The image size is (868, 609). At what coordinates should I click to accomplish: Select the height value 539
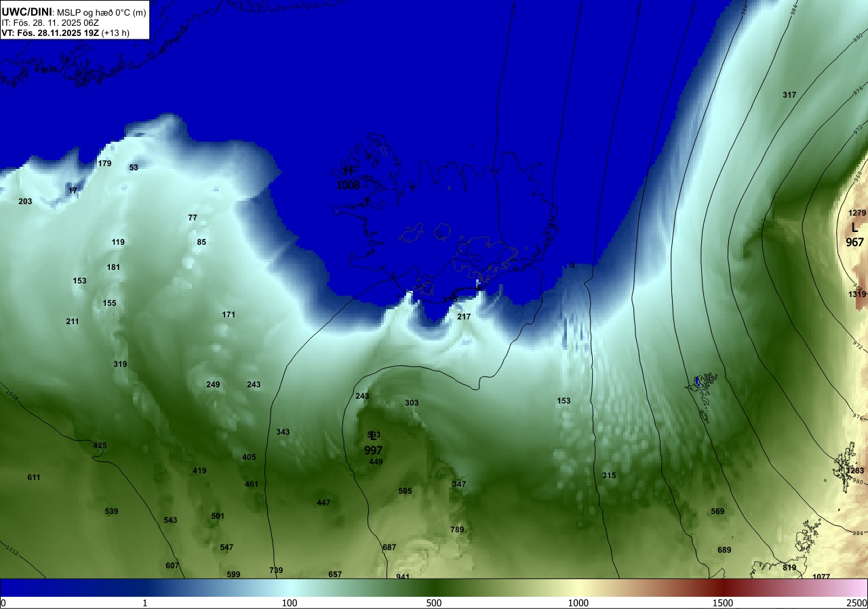[111, 511]
